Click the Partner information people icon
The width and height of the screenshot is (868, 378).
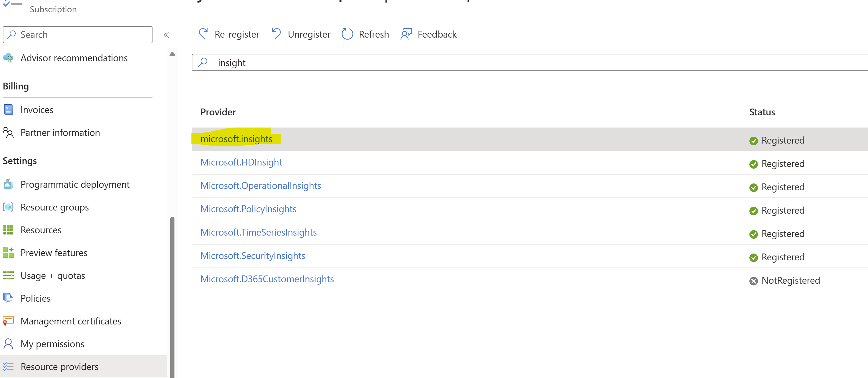tap(8, 133)
